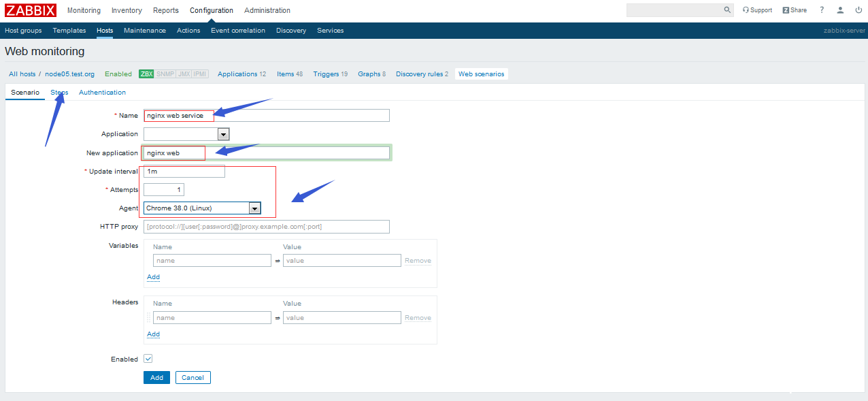Click the Cancel button

[192, 377]
